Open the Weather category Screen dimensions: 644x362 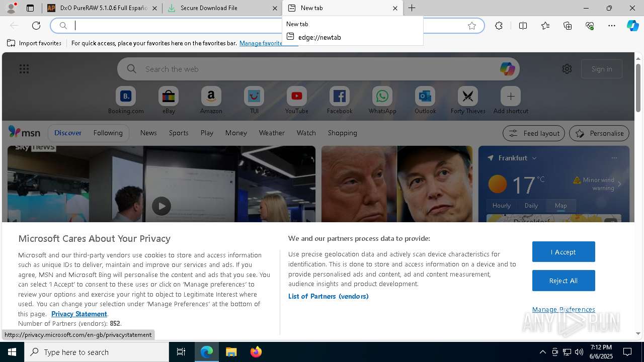pos(272,133)
